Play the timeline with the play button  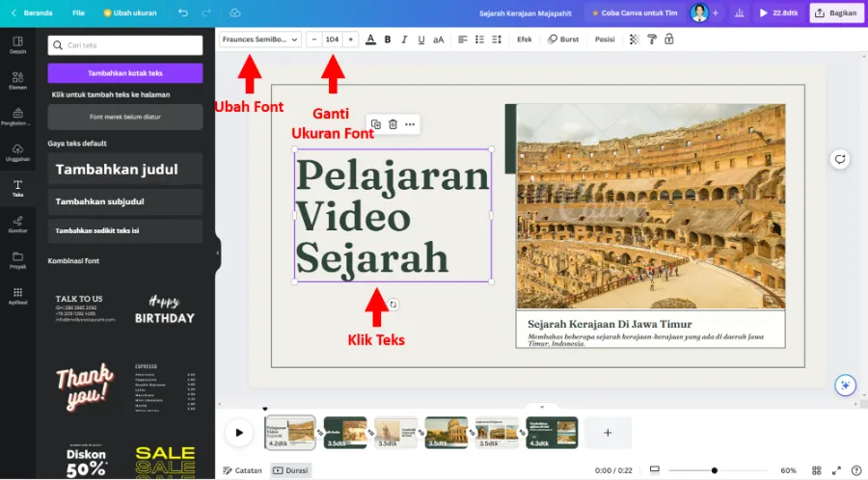(x=239, y=433)
